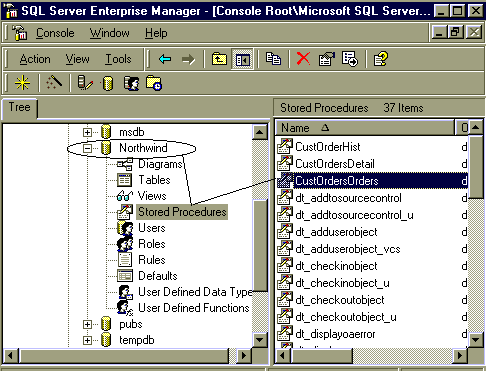Viewport: 486px width, 371px height.
Task: Select dt_adduserobject_vcs in the list
Action: (x=348, y=249)
